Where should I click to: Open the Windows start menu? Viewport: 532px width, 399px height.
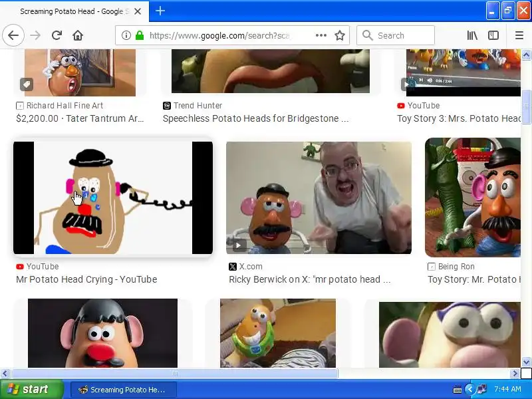(x=31, y=389)
